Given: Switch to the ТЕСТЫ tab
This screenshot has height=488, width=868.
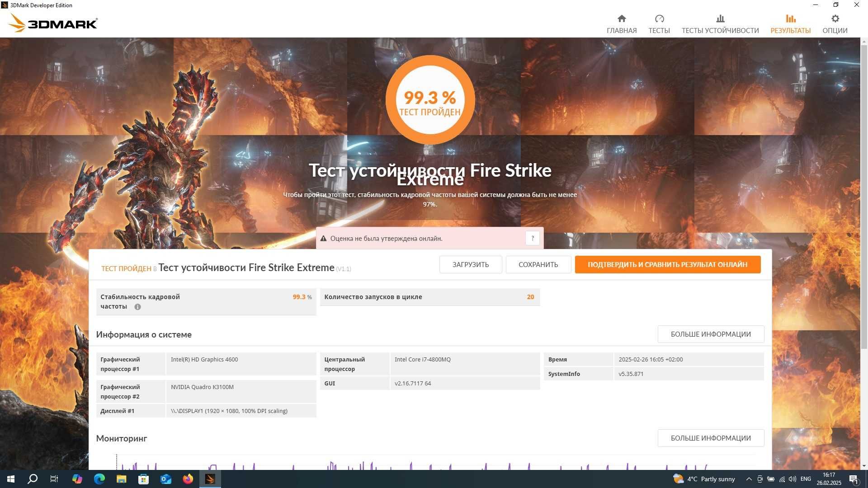Looking at the screenshot, I should pyautogui.click(x=659, y=24).
